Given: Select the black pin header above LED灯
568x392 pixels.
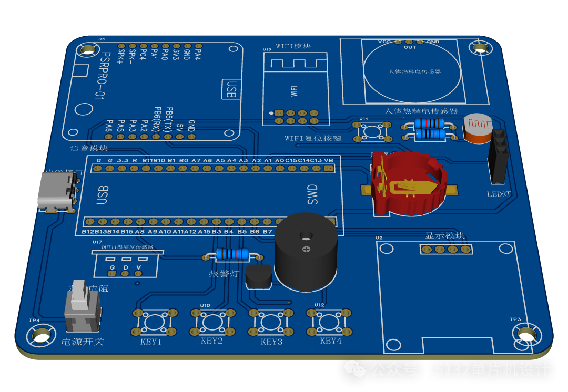Looking at the screenshot, I should 498,156.
